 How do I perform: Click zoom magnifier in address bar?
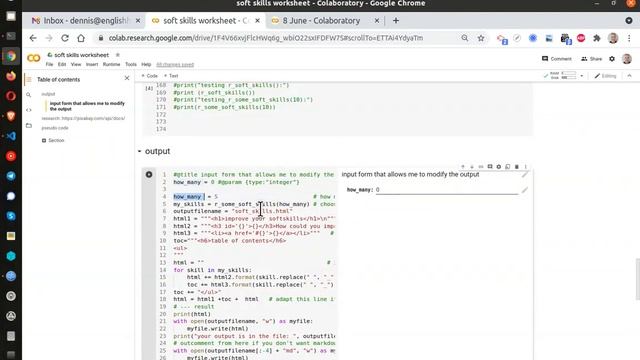coord(464,38)
